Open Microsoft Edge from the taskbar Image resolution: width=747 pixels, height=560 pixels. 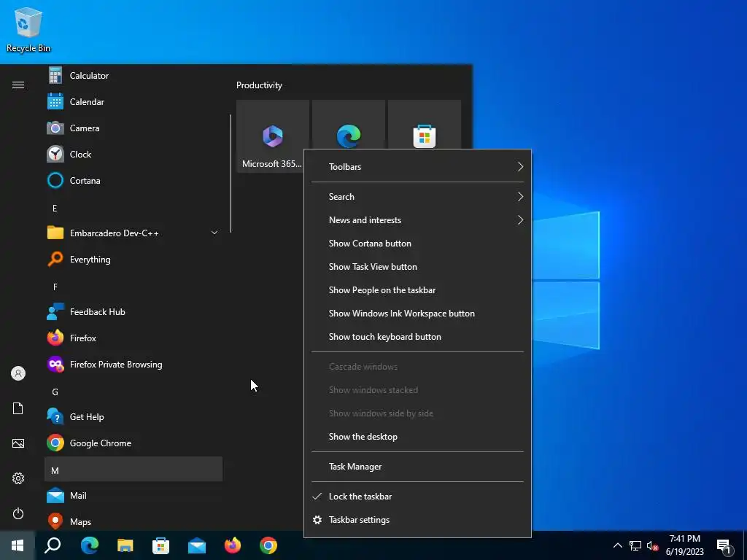tap(89, 545)
